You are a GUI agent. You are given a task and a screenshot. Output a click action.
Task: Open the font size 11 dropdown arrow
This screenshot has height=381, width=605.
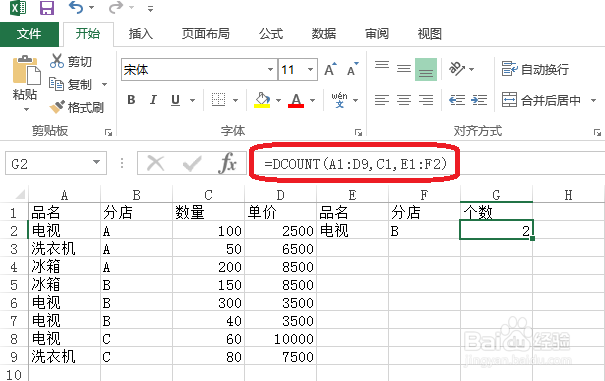(310, 70)
